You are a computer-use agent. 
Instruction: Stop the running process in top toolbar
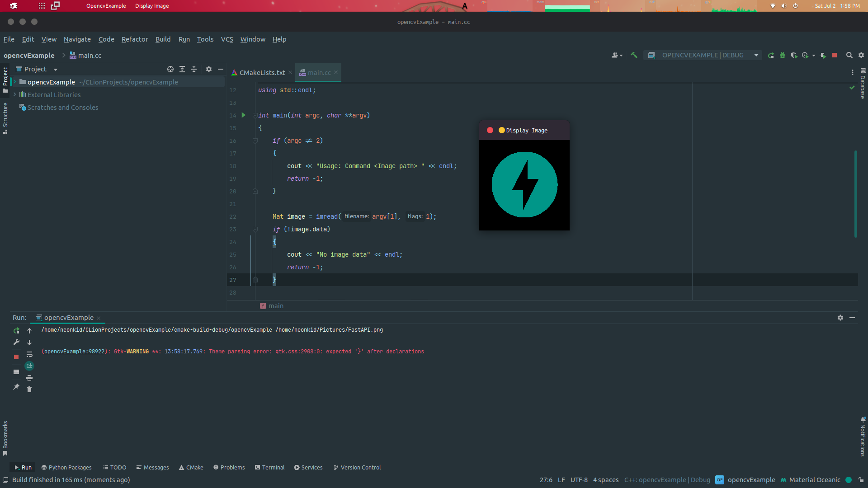[x=835, y=55]
